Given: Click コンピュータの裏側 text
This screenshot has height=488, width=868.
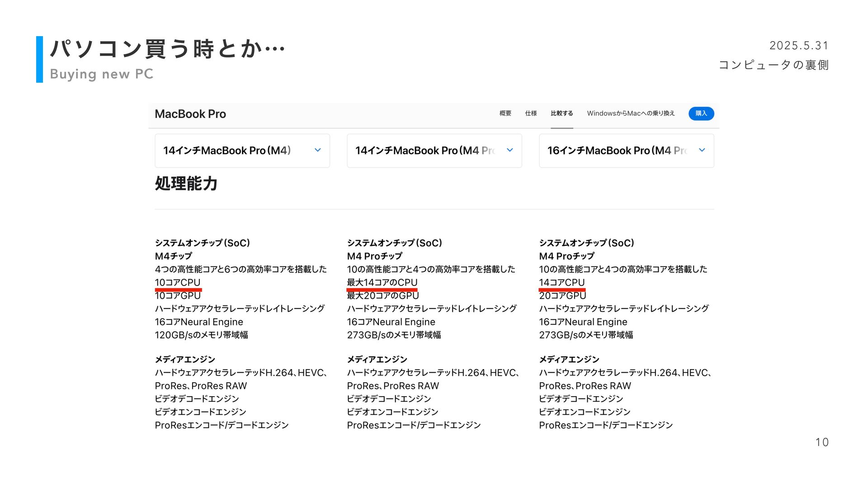Looking at the screenshot, I should tap(774, 65).
